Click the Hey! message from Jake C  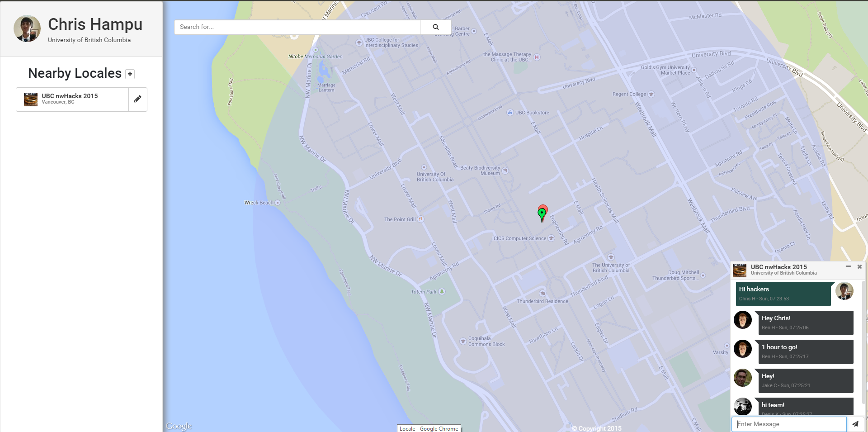[806, 380]
